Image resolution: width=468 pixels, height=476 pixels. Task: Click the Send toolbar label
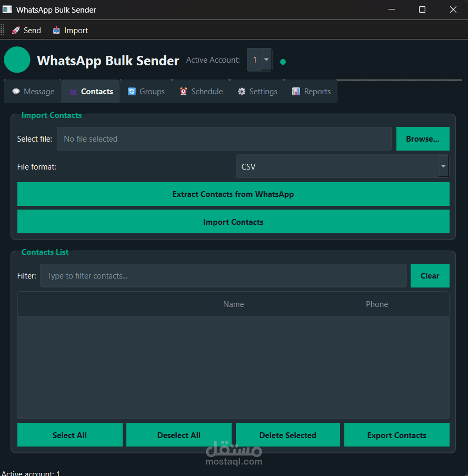[x=32, y=31]
